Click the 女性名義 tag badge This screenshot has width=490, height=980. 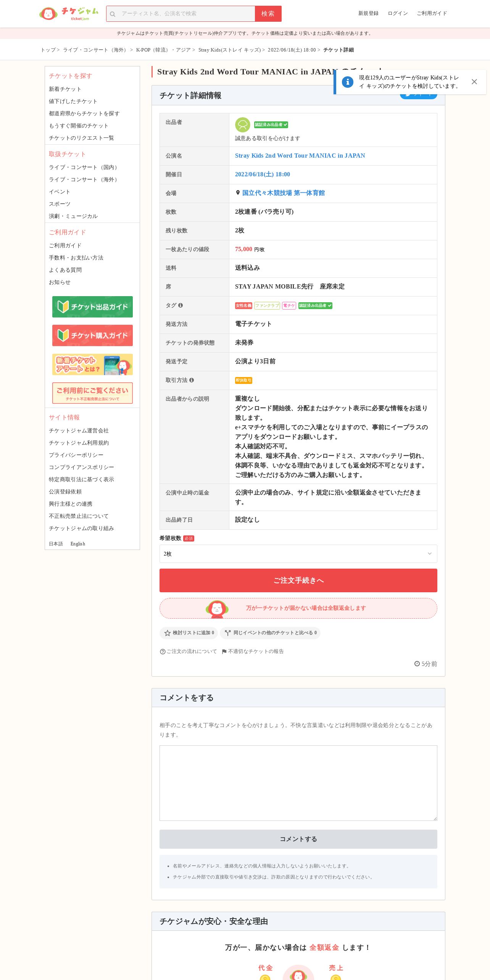coord(243,306)
